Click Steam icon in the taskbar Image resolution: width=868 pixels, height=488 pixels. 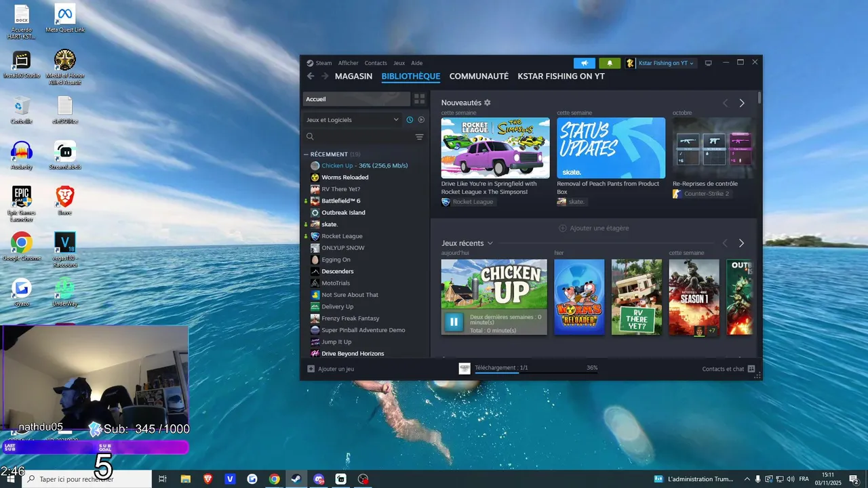point(296,479)
